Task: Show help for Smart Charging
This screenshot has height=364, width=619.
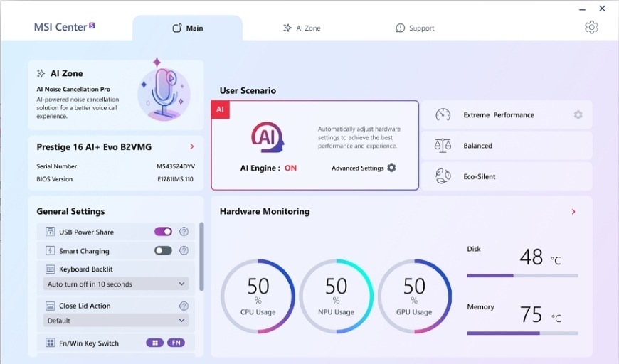Action: (184, 250)
